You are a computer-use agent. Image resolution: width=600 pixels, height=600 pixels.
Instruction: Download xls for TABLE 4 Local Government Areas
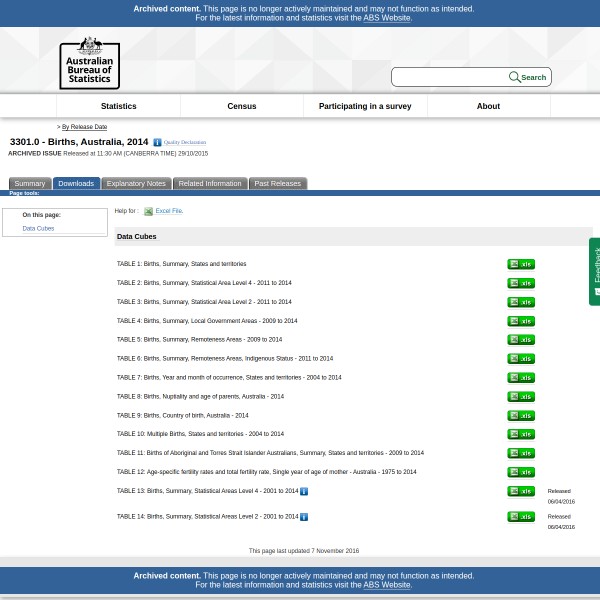520,321
